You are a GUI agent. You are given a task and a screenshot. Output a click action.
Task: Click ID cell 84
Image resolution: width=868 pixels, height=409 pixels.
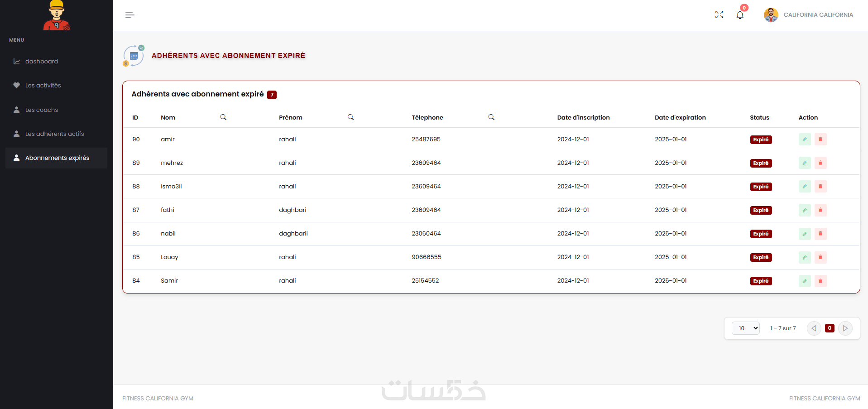coord(136,281)
